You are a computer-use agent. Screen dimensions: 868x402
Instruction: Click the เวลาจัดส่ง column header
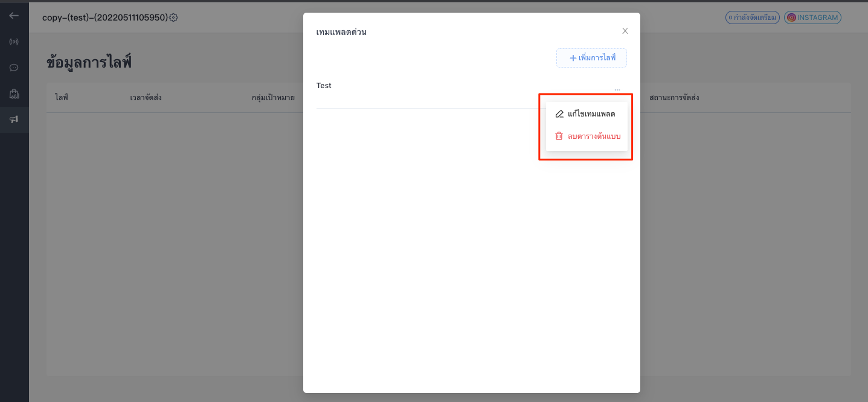(x=146, y=97)
